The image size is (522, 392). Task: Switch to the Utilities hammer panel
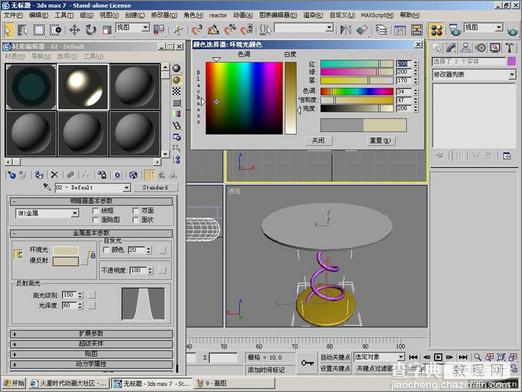point(510,48)
